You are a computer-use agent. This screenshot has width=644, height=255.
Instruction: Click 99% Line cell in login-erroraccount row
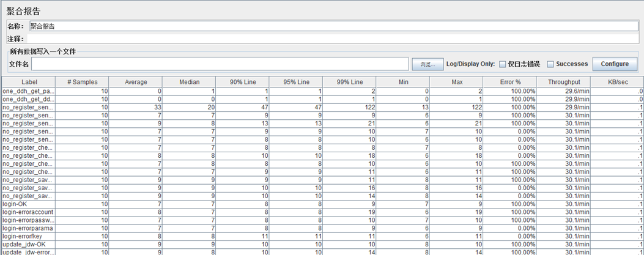tap(349, 212)
